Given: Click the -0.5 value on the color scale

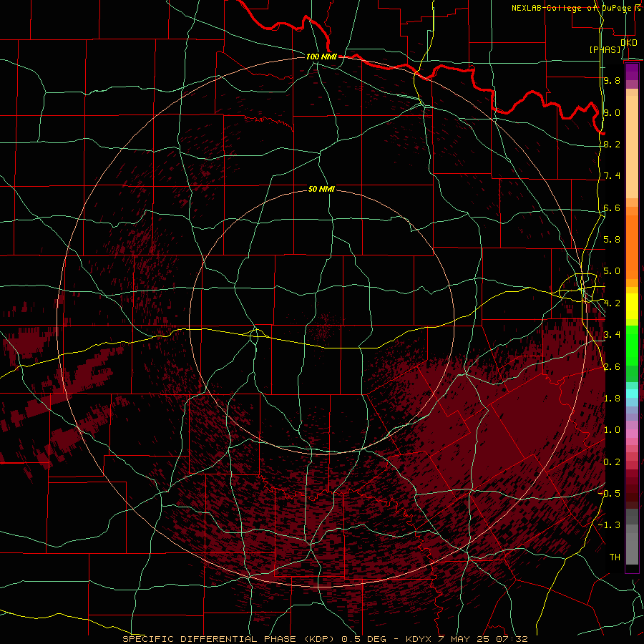Looking at the screenshot, I should (x=609, y=494).
